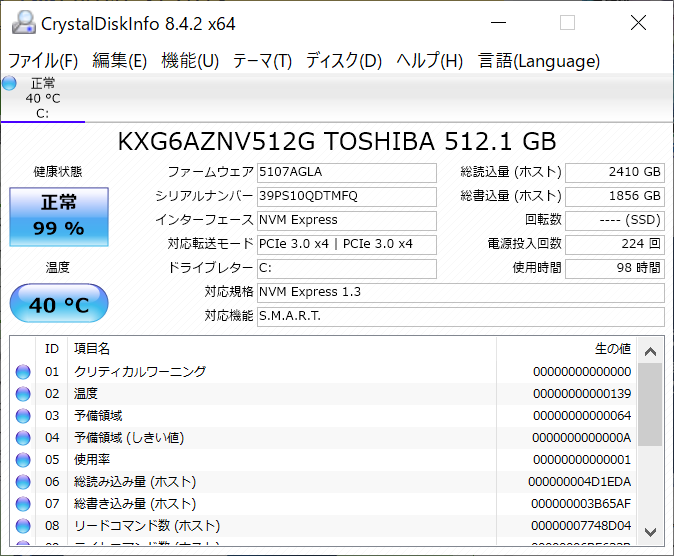Click status orb for ID 04 予備領域 (しきい値)
The image size is (674, 556).
coord(23,438)
